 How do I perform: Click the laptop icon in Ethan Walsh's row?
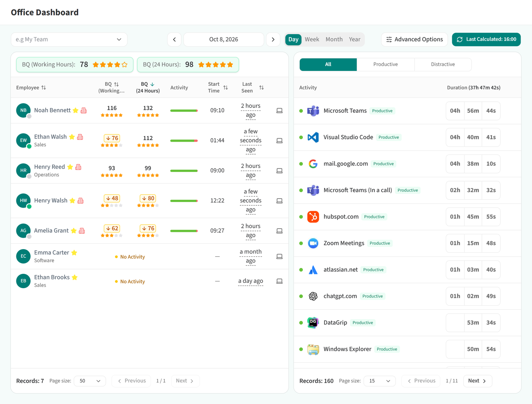click(279, 140)
